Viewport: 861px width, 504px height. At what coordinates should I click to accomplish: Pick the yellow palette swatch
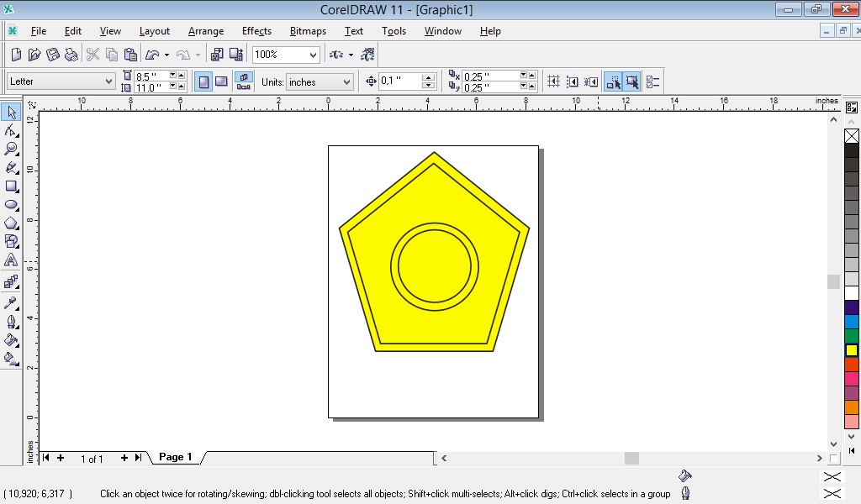tap(852, 350)
